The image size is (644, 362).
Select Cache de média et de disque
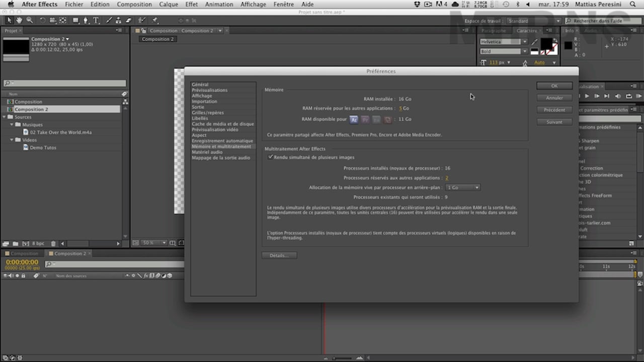(222, 124)
